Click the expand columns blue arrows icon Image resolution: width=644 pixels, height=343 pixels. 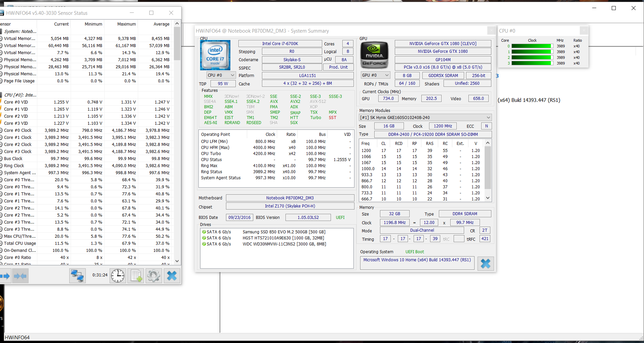coord(5,276)
